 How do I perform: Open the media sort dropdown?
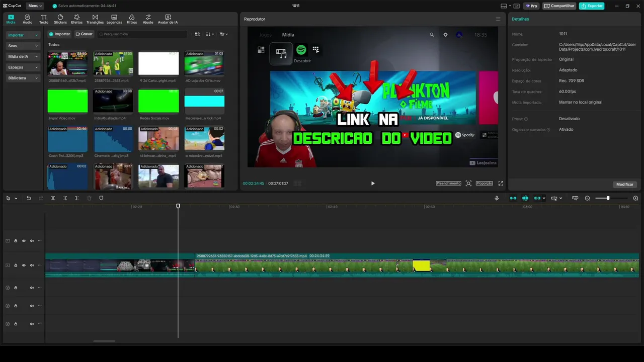pos(210,34)
